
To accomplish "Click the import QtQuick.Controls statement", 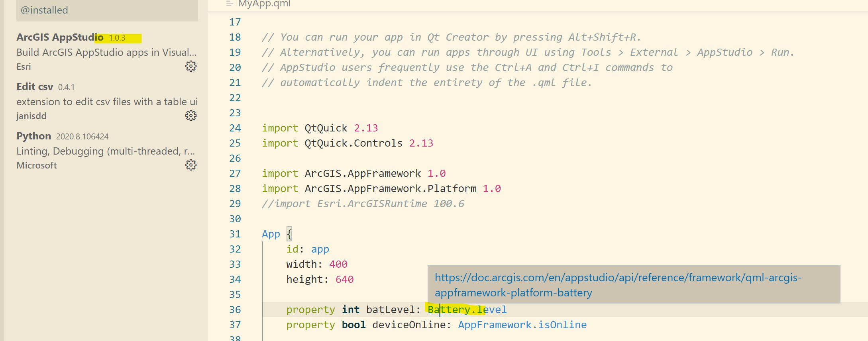I will (347, 143).
